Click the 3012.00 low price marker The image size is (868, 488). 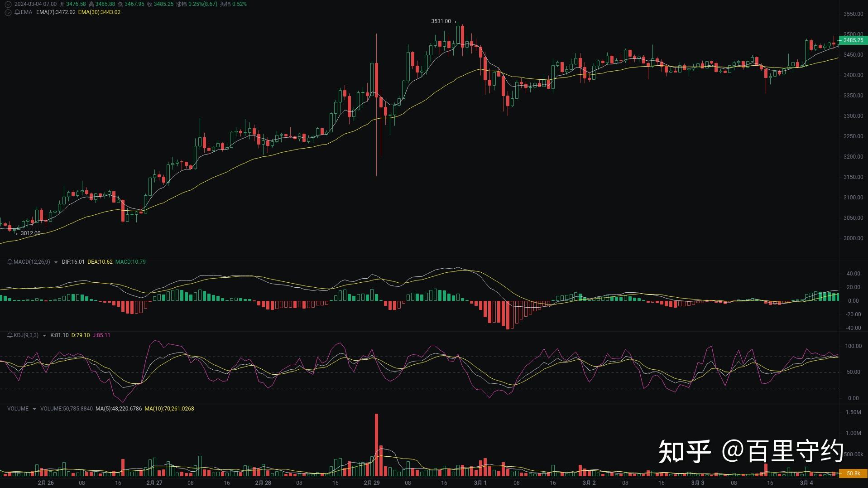tap(28, 233)
